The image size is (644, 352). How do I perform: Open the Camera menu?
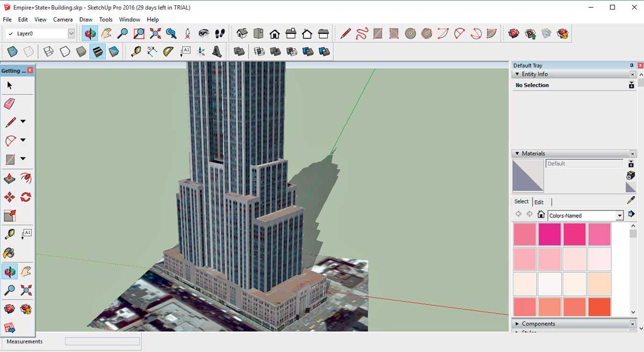click(x=63, y=19)
